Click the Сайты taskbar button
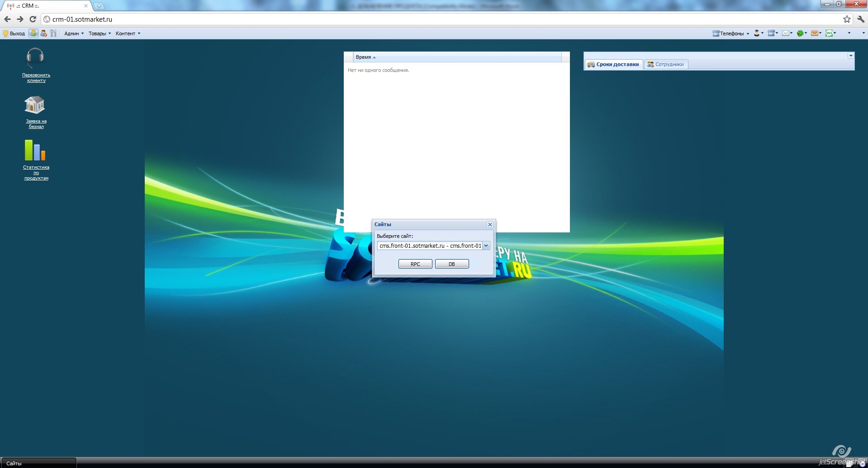The image size is (868, 468). click(x=38, y=463)
